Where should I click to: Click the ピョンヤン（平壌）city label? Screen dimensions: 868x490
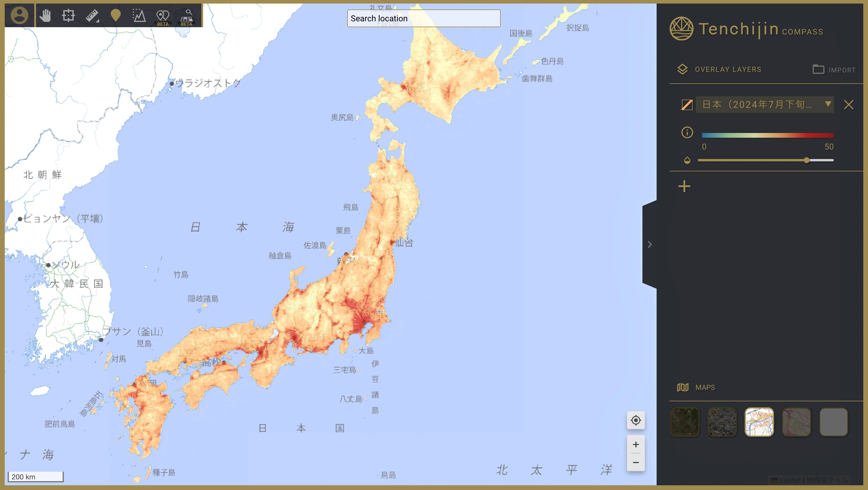pyautogui.click(x=63, y=218)
